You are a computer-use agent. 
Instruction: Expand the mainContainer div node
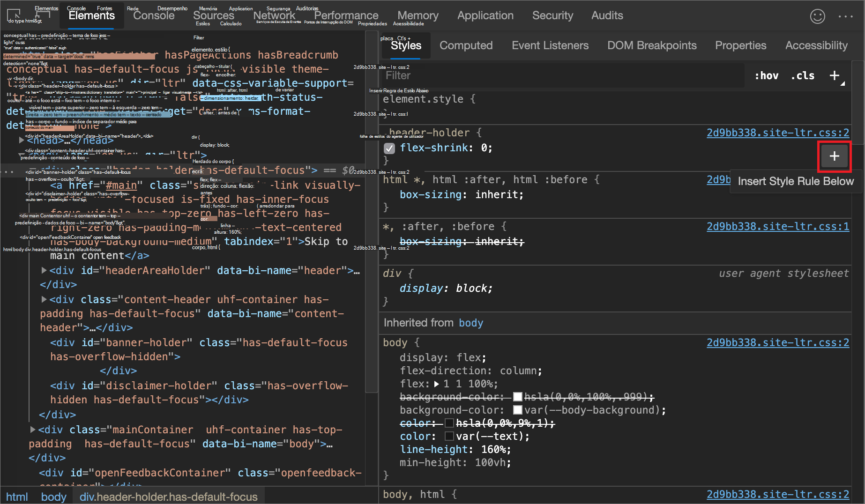pos(33,430)
